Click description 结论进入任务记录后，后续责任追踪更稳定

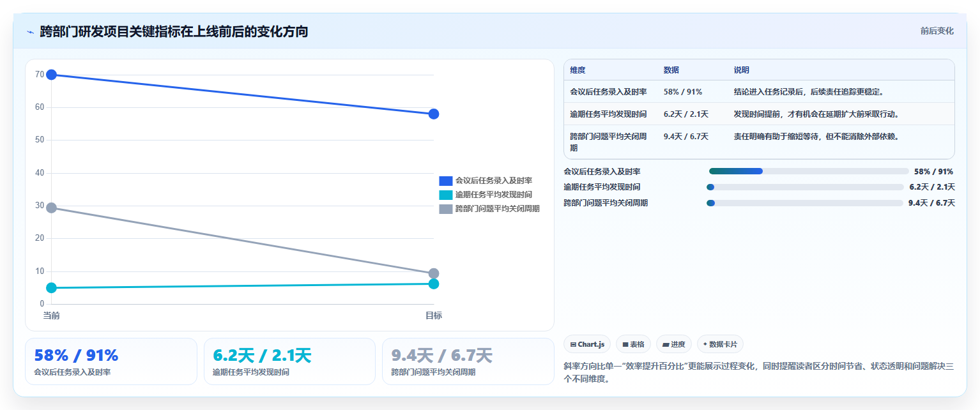(x=809, y=92)
